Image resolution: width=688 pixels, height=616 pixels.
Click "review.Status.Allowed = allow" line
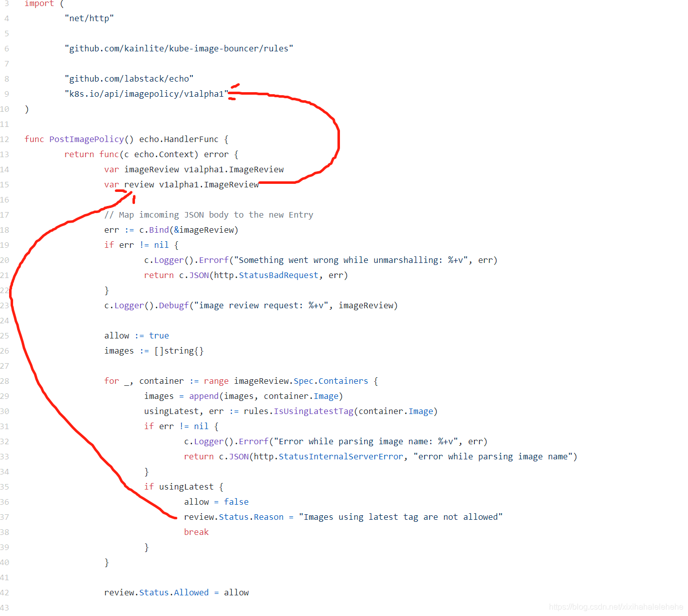click(176, 592)
